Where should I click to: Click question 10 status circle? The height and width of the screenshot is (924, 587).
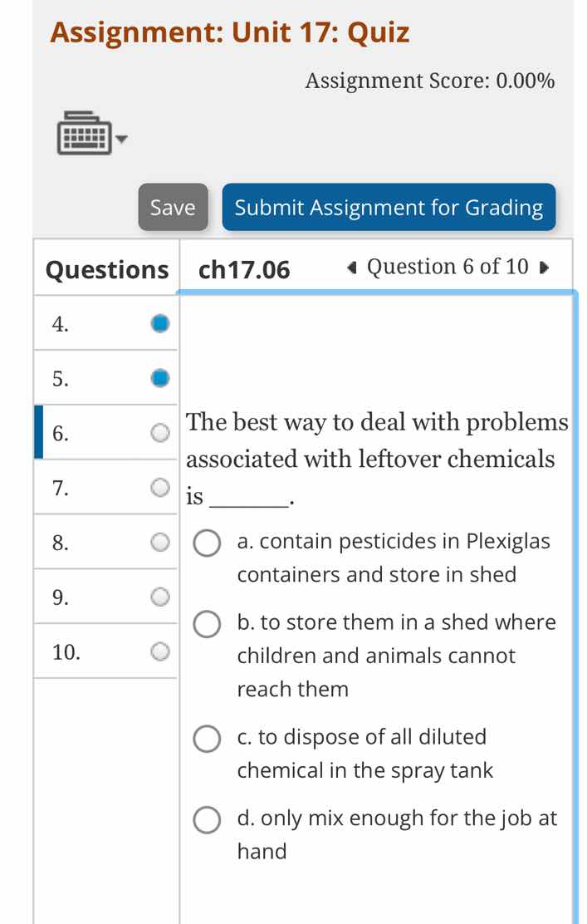tap(160, 651)
